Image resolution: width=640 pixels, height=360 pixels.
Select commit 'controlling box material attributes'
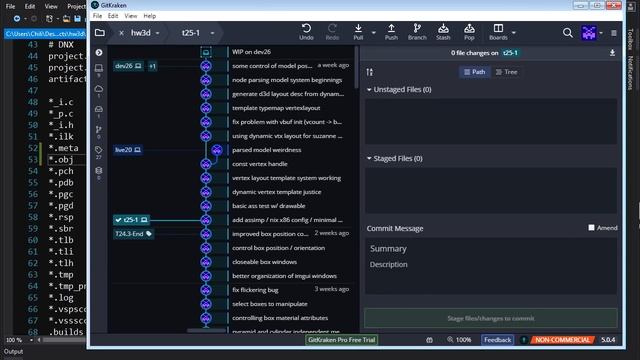280,318
